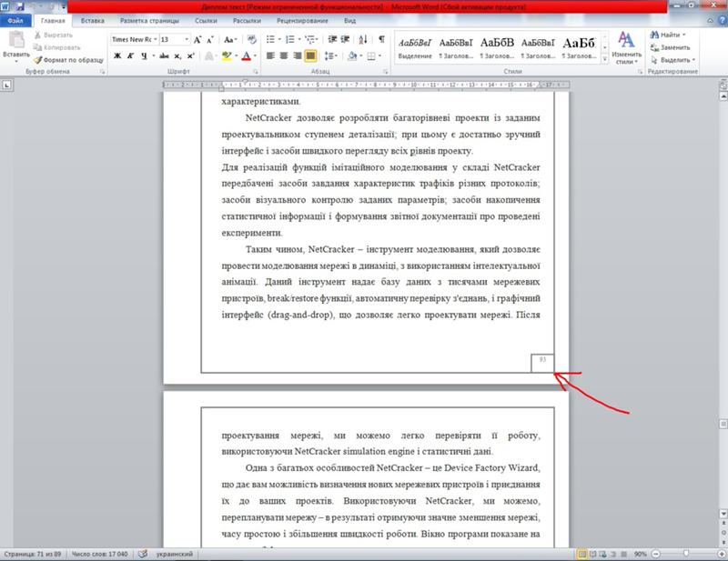Click the 90% zoom level button

click(641, 554)
